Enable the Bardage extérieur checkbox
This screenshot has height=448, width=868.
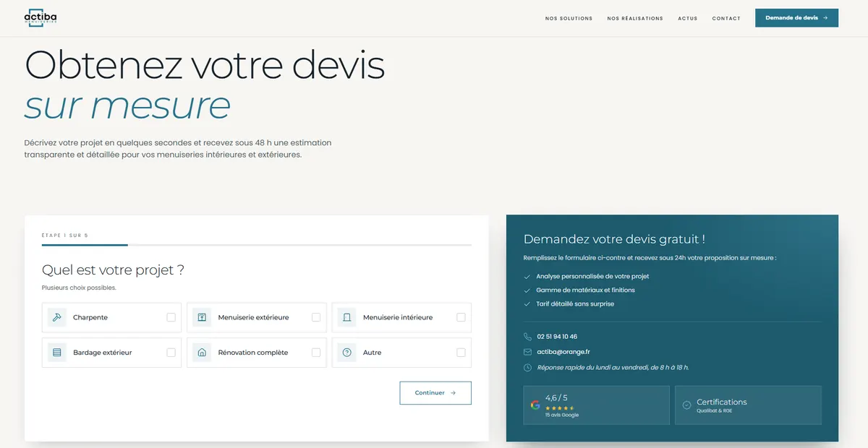171,353
